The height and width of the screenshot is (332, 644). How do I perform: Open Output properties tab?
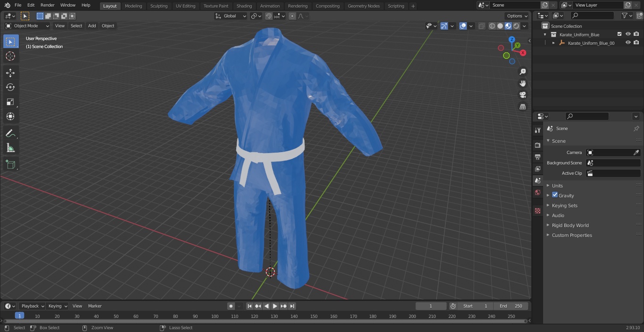coord(537,157)
